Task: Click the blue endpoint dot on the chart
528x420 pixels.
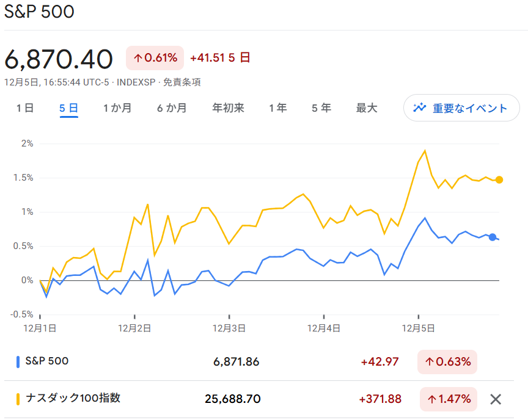Action: pos(493,237)
